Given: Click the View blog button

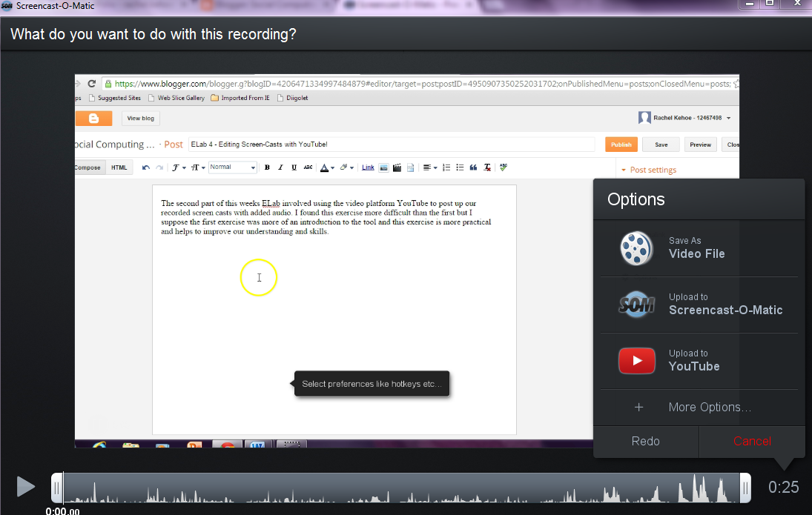Looking at the screenshot, I should (141, 119).
